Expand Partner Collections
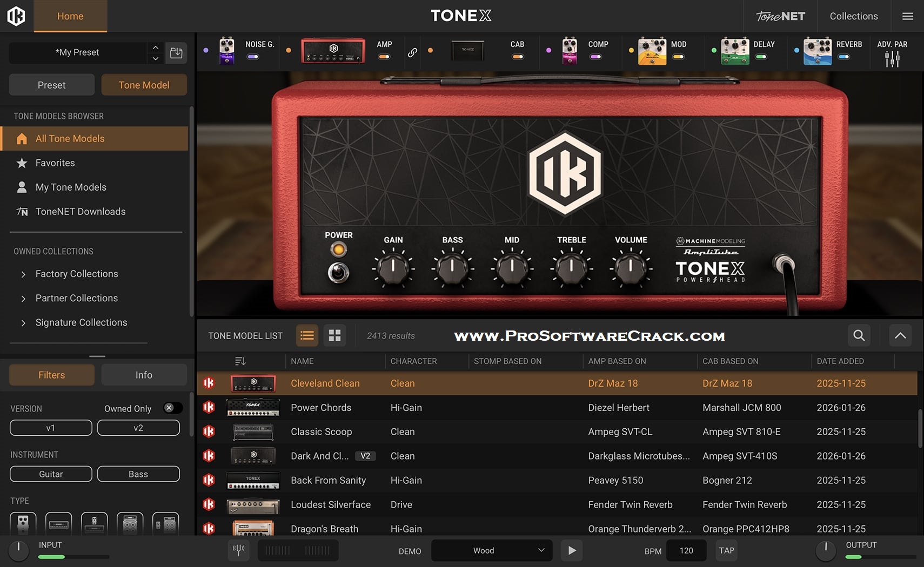Viewport: 924px width, 567px height. coord(23,299)
